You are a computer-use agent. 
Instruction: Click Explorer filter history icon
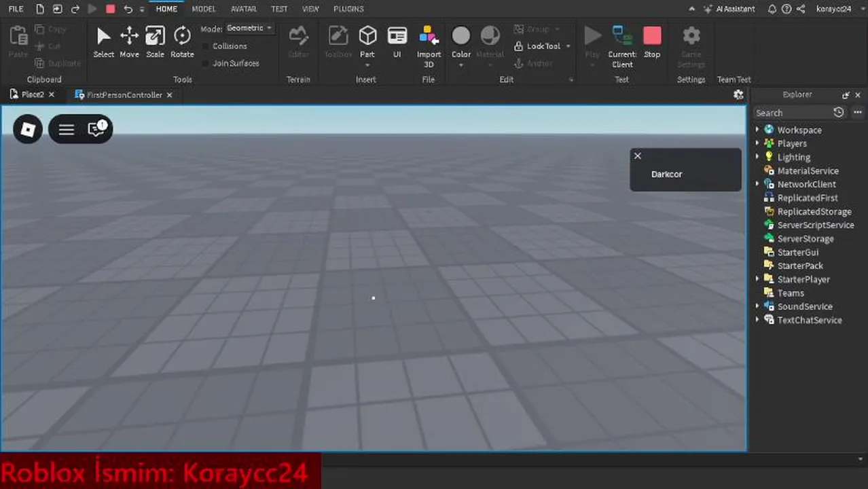coord(839,113)
